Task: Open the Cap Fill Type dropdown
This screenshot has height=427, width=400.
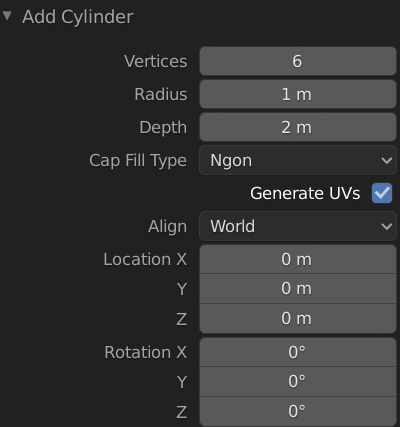Action: click(298, 160)
